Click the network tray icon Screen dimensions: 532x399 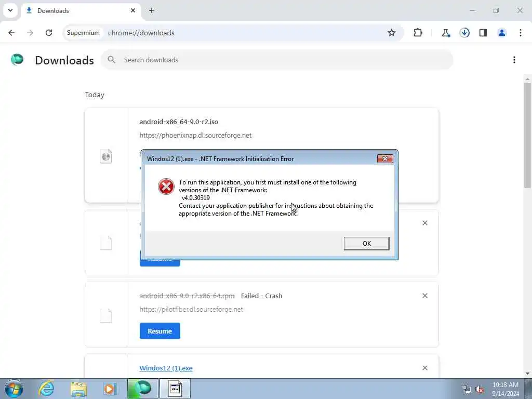coord(467,390)
